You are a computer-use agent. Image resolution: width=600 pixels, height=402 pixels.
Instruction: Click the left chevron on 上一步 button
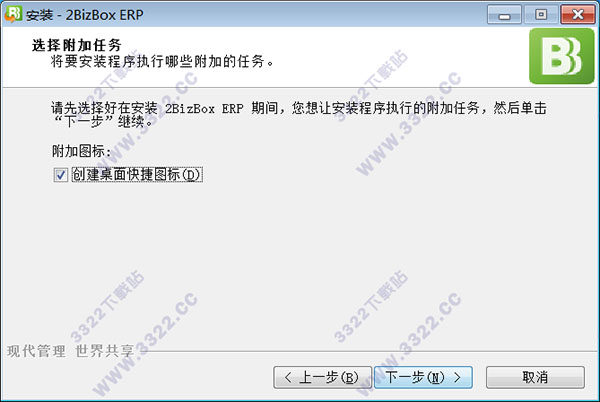(x=288, y=378)
